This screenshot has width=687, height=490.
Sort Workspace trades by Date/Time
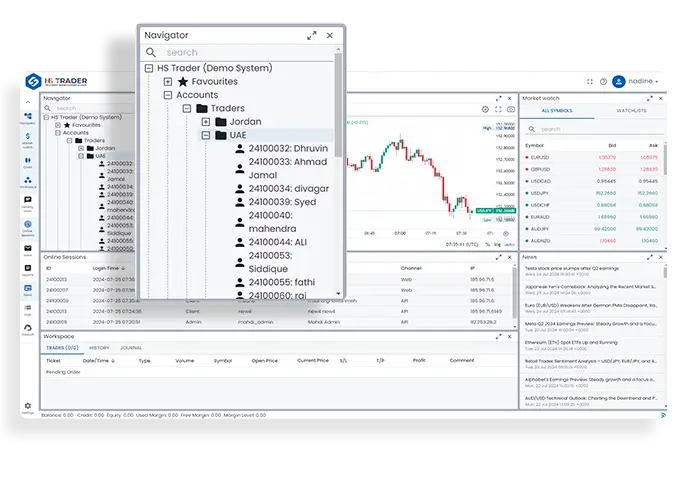[x=99, y=361]
